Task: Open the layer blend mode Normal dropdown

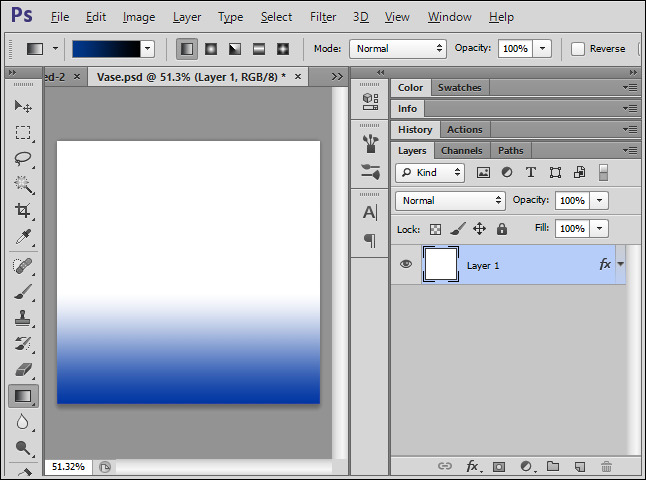Action: point(451,200)
